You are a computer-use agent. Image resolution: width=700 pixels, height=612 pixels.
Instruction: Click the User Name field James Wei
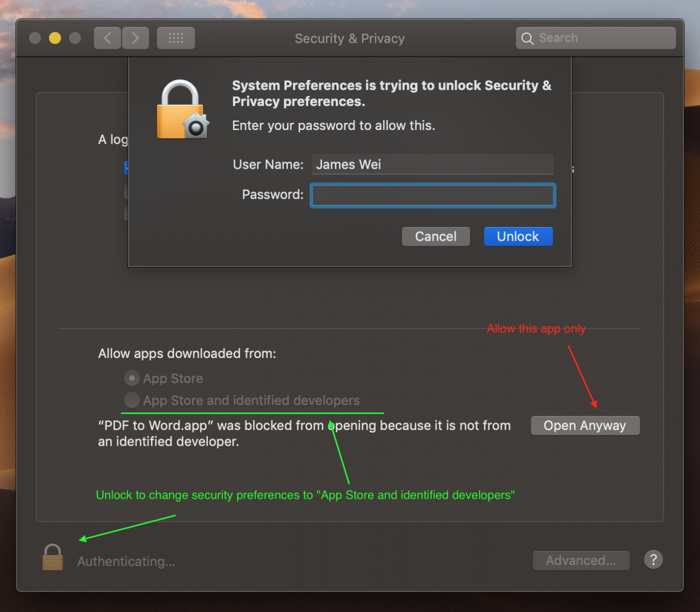[433, 164]
